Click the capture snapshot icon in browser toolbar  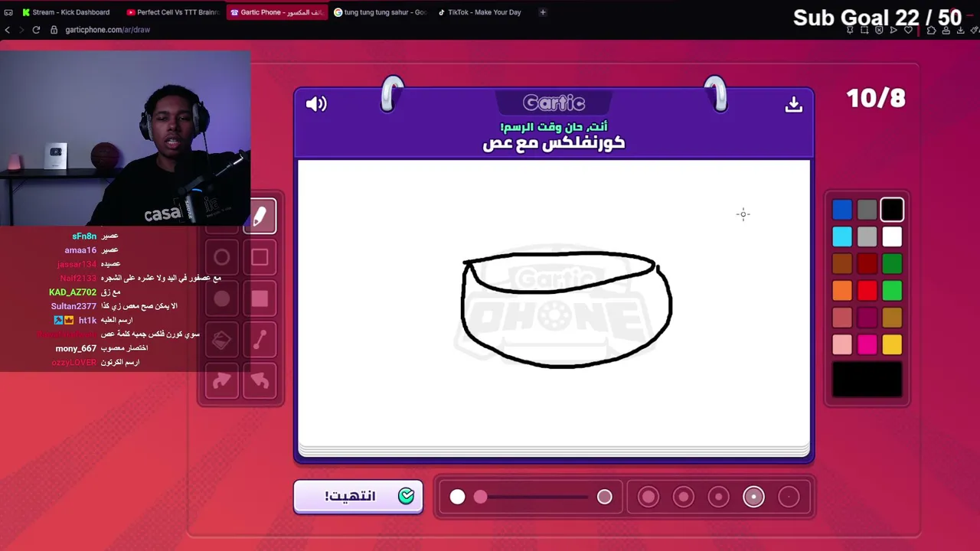[864, 31]
